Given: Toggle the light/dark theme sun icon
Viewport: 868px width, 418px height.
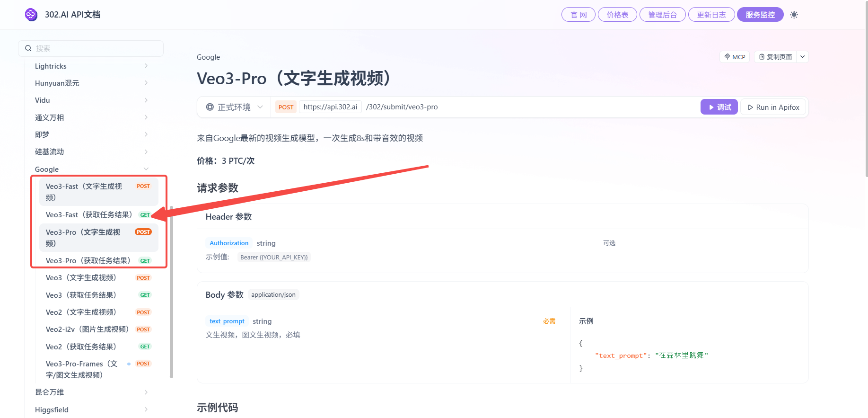Looking at the screenshot, I should point(794,15).
